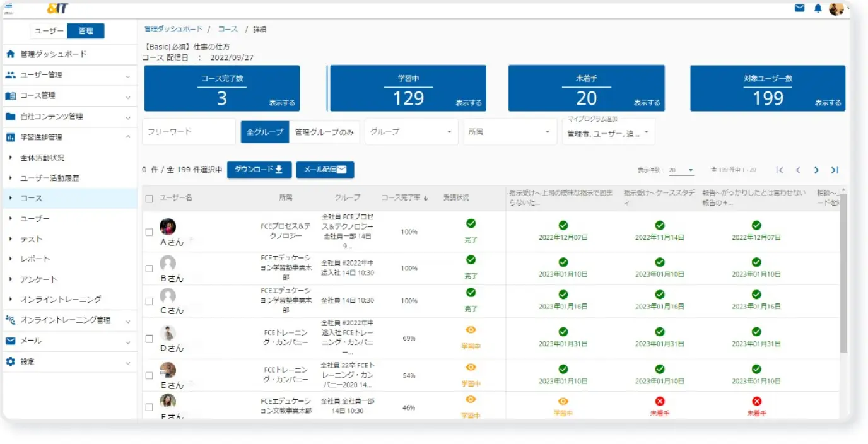Check the checkbox in the last visible row
This screenshot has width=868, height=444.
[x=150, y=407]
